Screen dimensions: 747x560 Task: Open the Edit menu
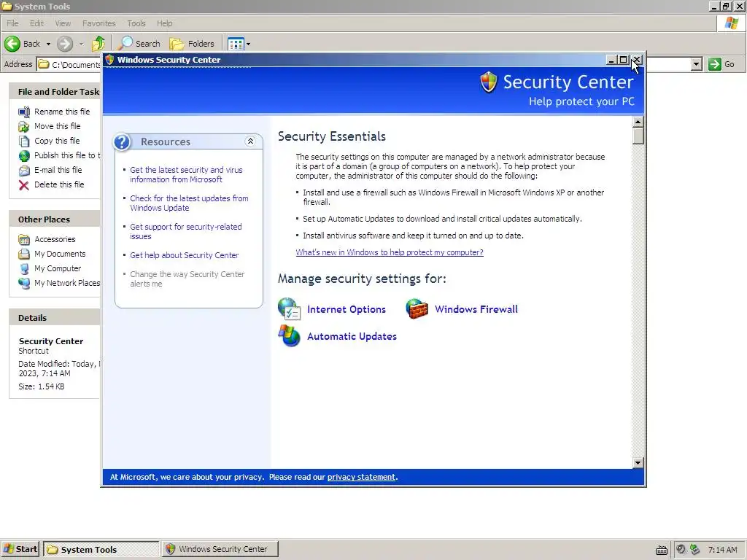coord(36,23)
